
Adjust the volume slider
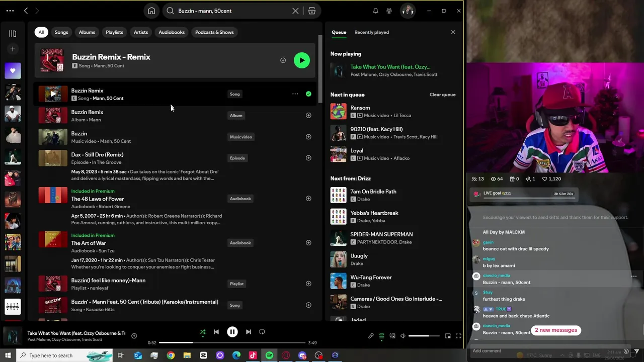424,336
